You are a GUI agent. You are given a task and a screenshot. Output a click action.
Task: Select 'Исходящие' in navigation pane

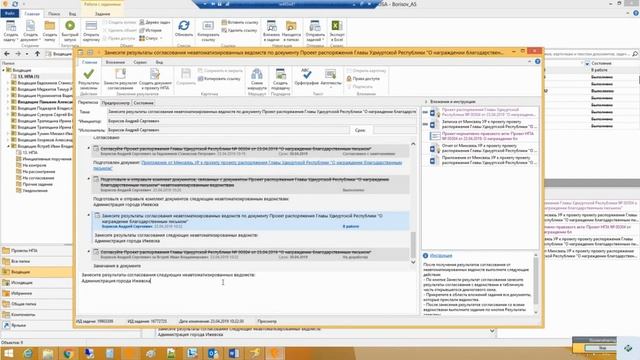tap(22, 282)
